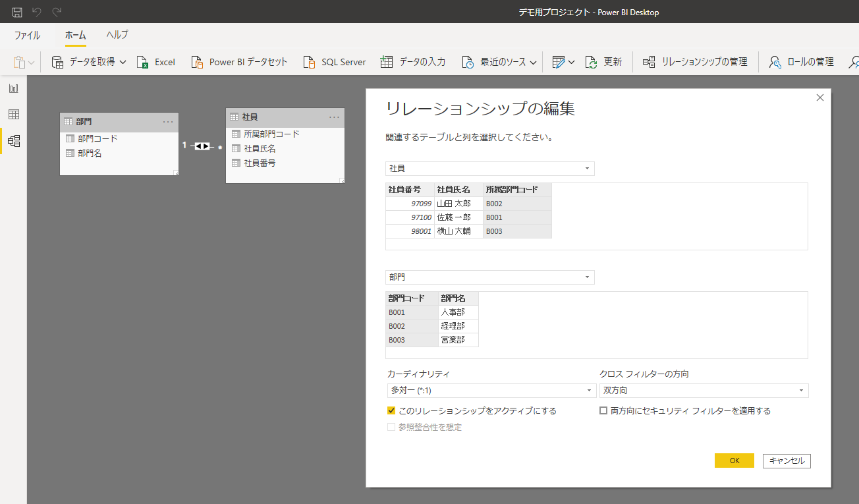The height and width of the screenshot is (504, 859).
Task: Click データの入力 (Enter data) icon
Action: pyautogui.click(x=387, y=62)
